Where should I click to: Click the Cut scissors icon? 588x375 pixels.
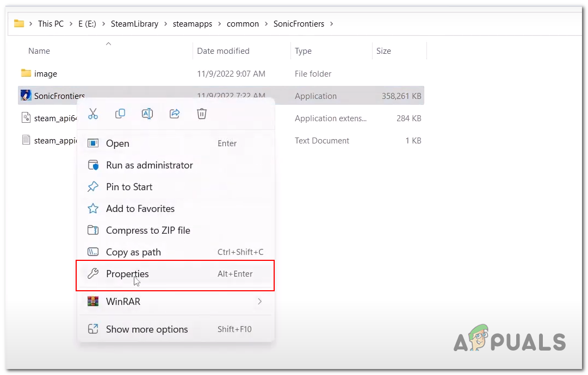pos(92,114)
